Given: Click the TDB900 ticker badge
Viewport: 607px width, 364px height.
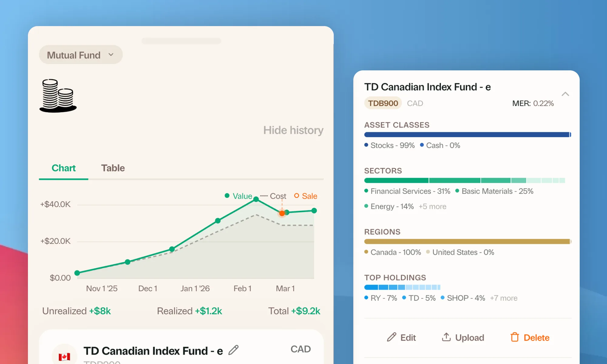Looking at the screenshot, I should 383,103.
